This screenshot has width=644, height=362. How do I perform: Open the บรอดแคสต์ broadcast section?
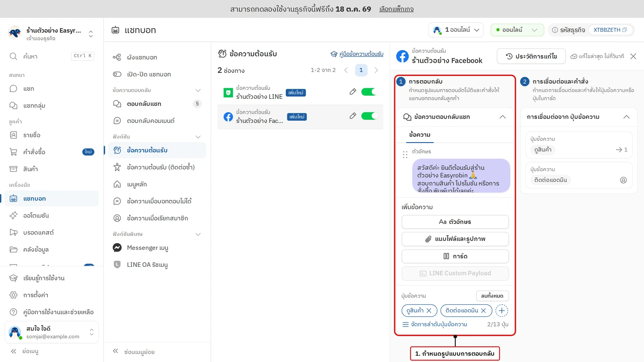(x=51, y=232)
